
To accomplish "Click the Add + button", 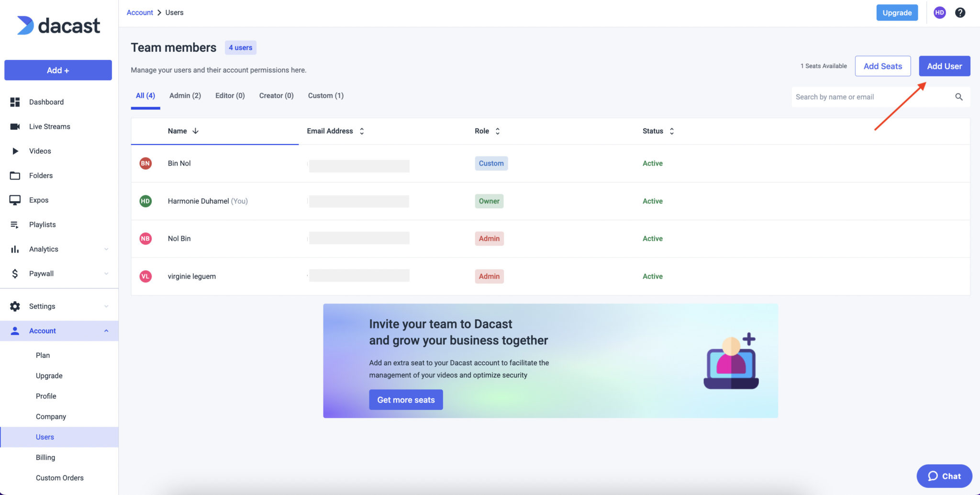I will tap(58, 70).
